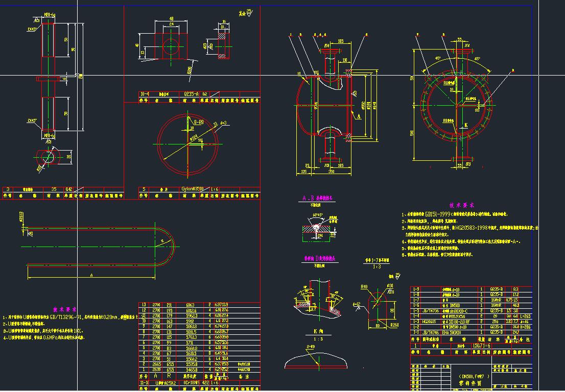Select the 35 material cell in part 3 row
This screenshot has height=392, width=565.
click(x=54, y=189)
